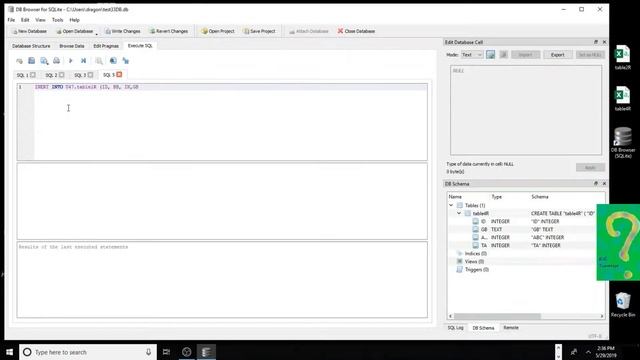Viewport: 640px width, 360px height.
Task: Click Write Changes toolbar button
Action: point(122,31)
